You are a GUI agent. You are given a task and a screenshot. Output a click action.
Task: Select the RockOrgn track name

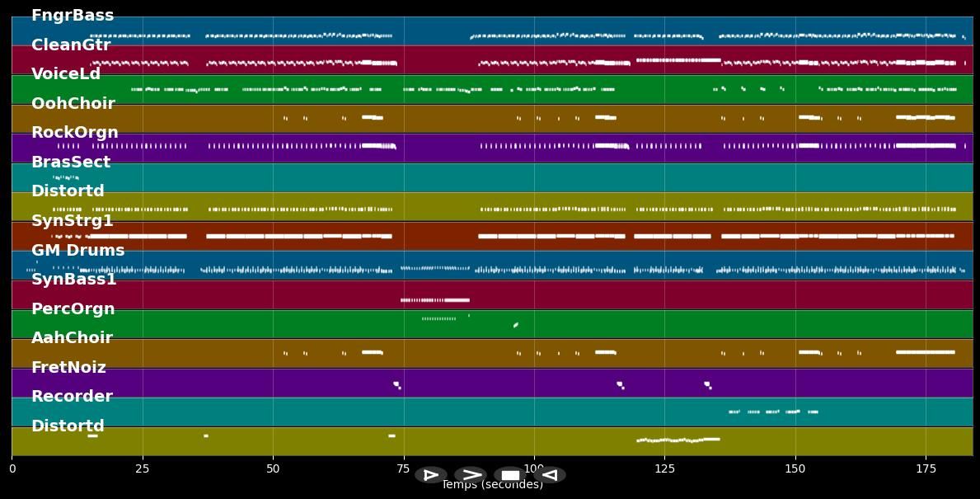75,133
